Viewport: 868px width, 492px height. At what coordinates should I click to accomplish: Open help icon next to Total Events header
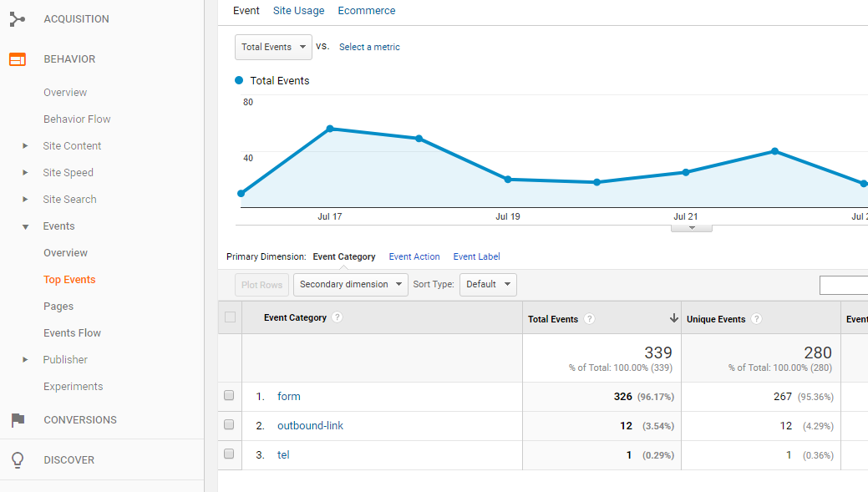[x=590, y=319]
